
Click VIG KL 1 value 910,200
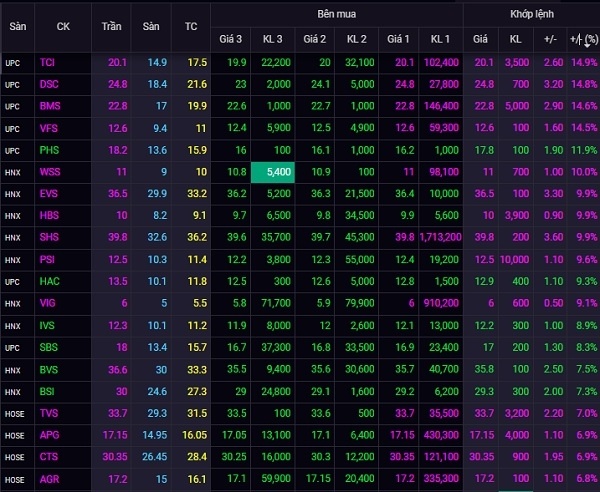(441, 303)
